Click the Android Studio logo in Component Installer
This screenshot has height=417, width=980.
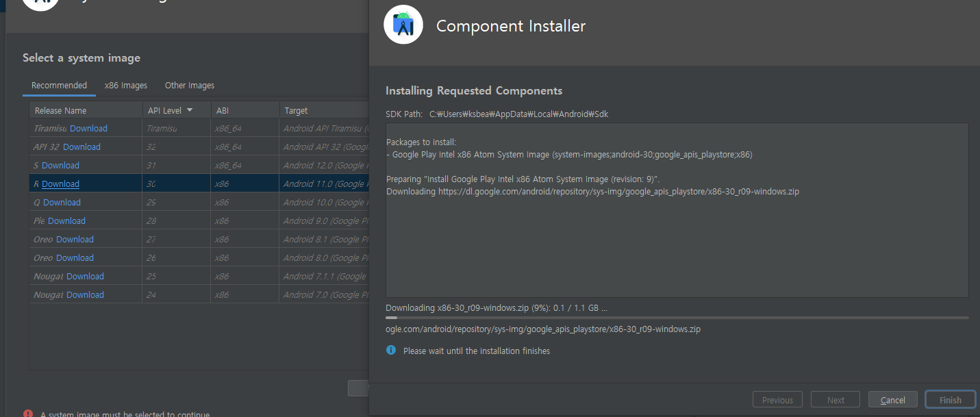(403, 25)
